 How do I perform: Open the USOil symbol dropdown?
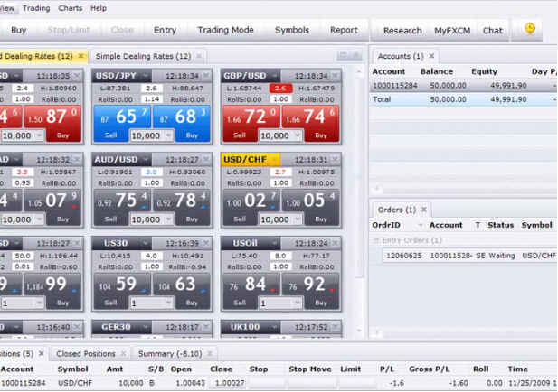[x=274, y=244]
